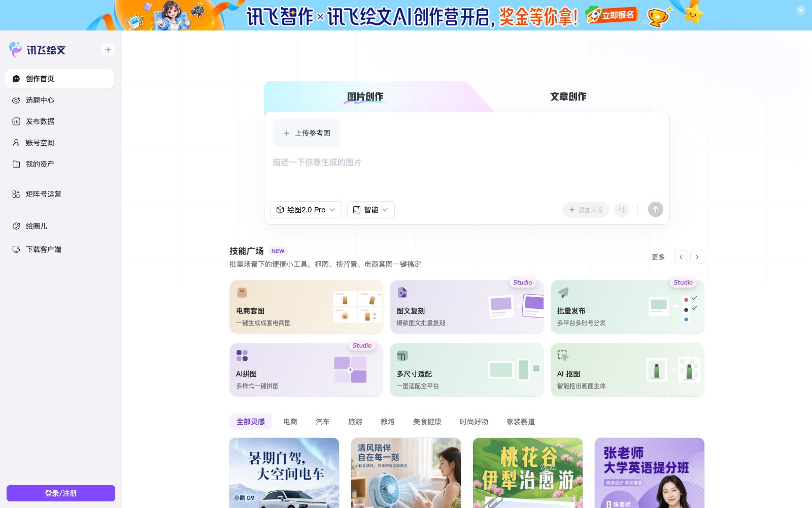Open the 清风陪伴 fan template thumbnail
Screen dimensions: 812x508
[406, 473]
